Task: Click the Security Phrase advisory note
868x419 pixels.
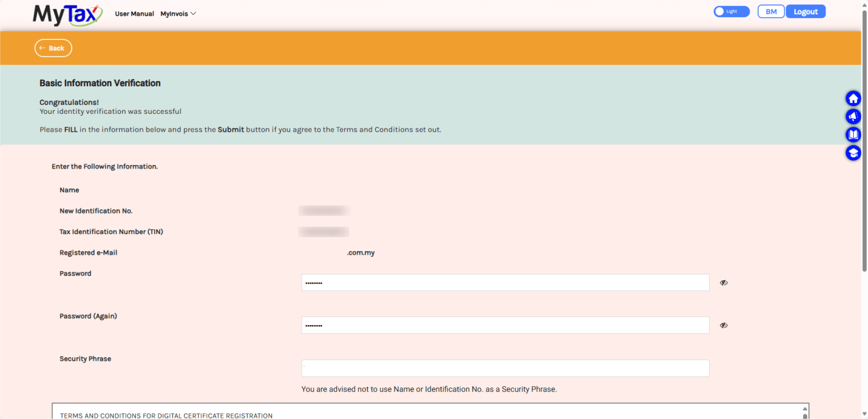Action: [429, 389]
